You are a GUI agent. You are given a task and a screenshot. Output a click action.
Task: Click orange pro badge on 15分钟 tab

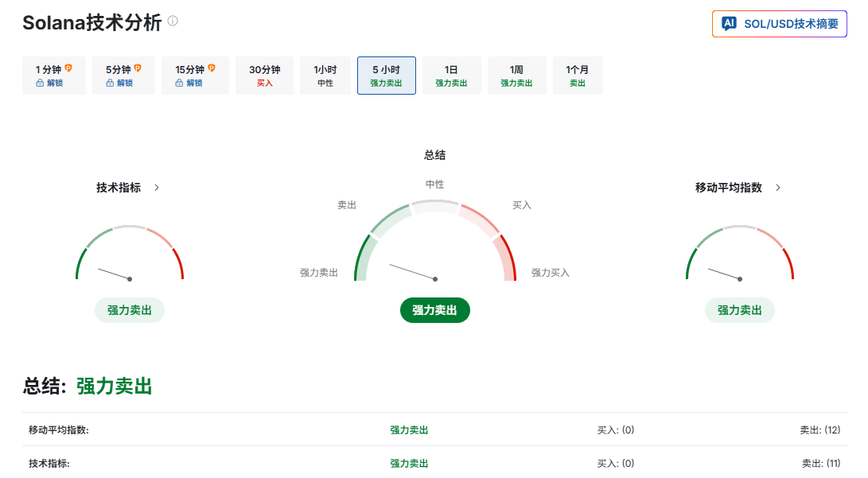point(212,68)
